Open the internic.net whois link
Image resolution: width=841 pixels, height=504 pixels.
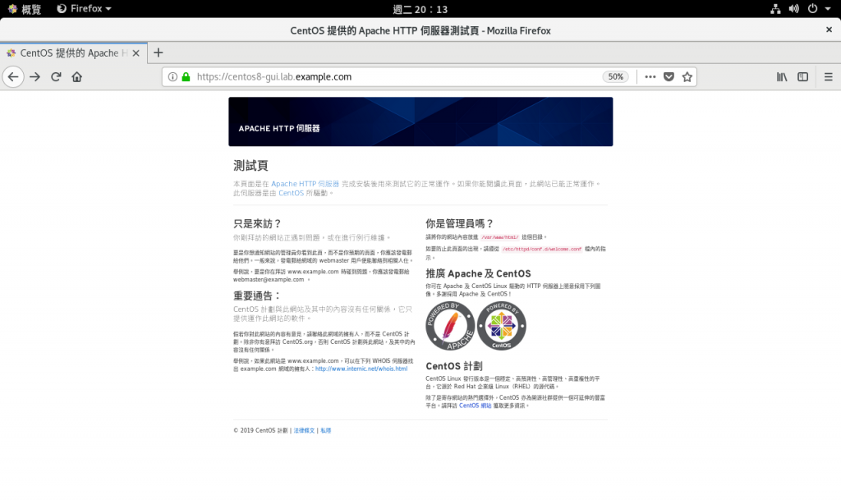pyautogui.click(x=361, y=369)
